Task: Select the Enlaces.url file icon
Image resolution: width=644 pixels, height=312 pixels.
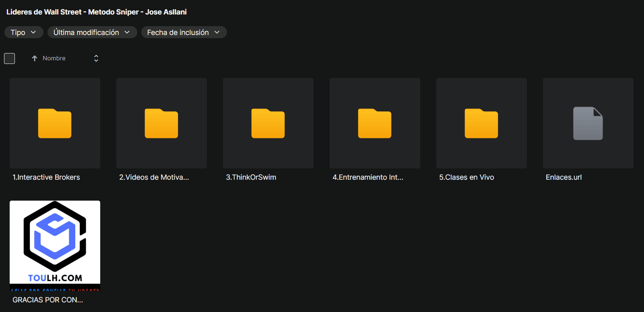Action: click(588, 123)
